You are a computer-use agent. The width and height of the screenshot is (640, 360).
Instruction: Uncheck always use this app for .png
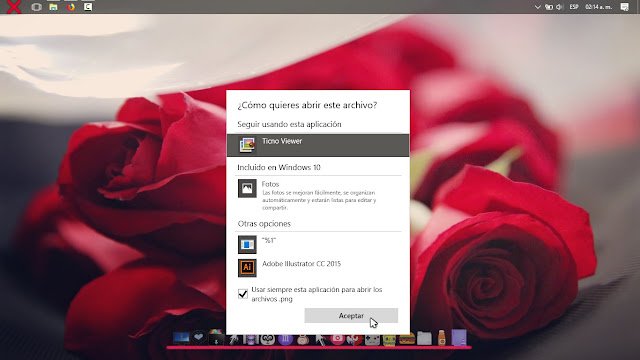pos(243,294)
